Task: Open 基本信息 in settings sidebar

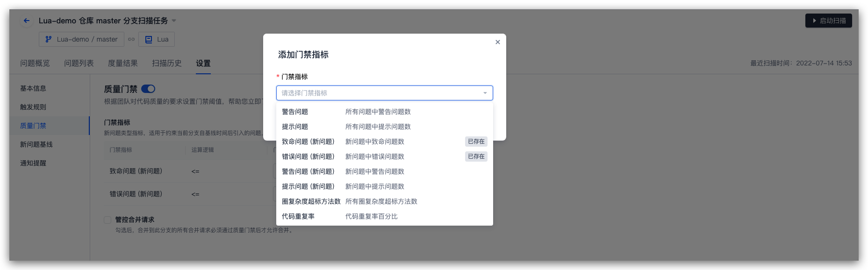Action: pyautogui.click(x=33, y=88)
